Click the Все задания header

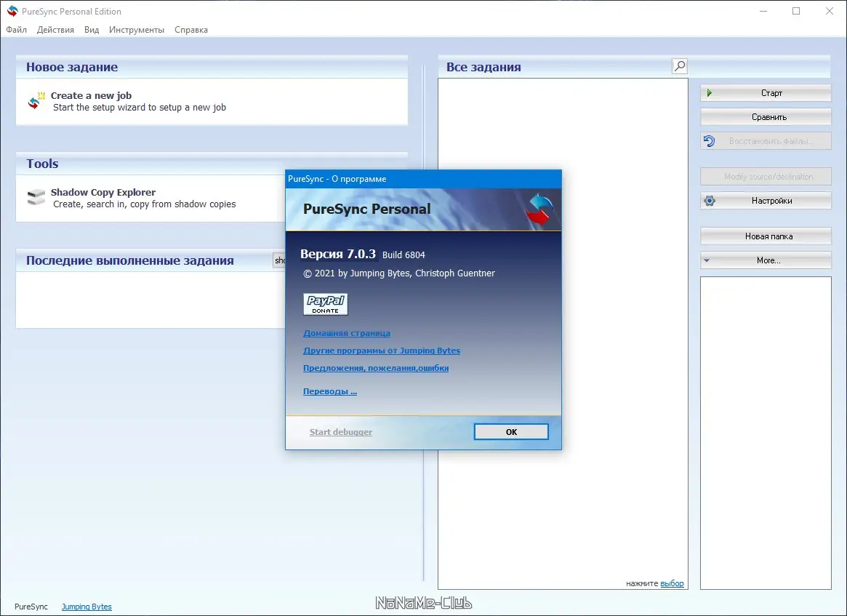pyautogui.click(x=484, y=67)
